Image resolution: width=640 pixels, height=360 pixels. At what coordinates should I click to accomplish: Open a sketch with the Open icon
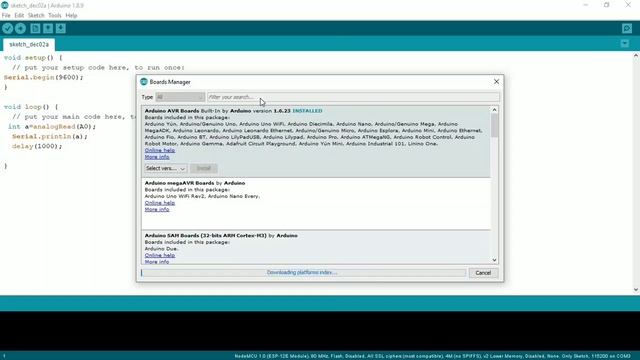coord(48,28)
